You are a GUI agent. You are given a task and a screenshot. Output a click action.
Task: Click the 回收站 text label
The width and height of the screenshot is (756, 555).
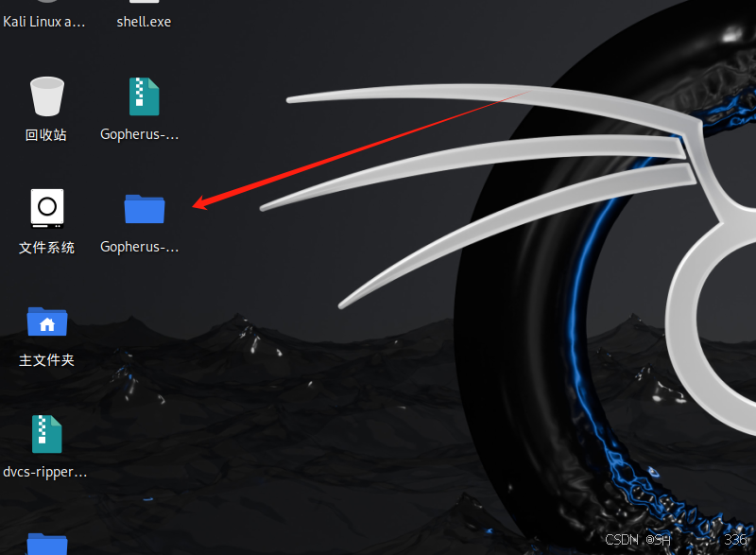pyautogui.click(x=46, y=134)
